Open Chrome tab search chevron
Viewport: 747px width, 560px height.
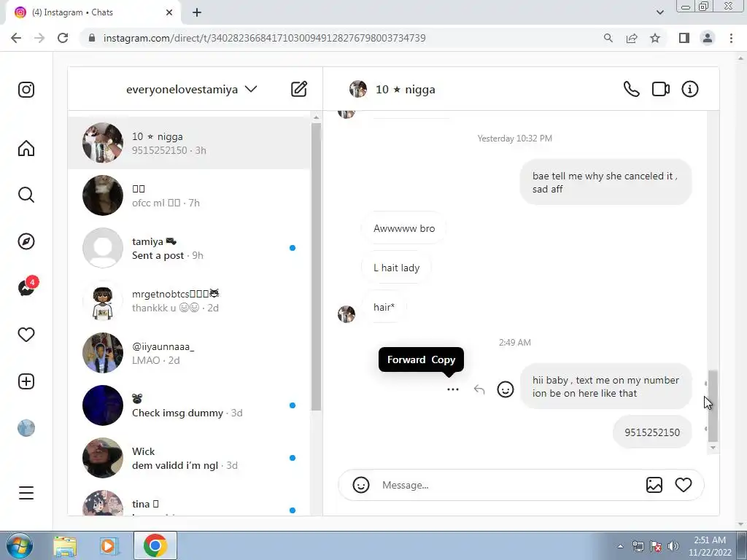tap(659, 12)
